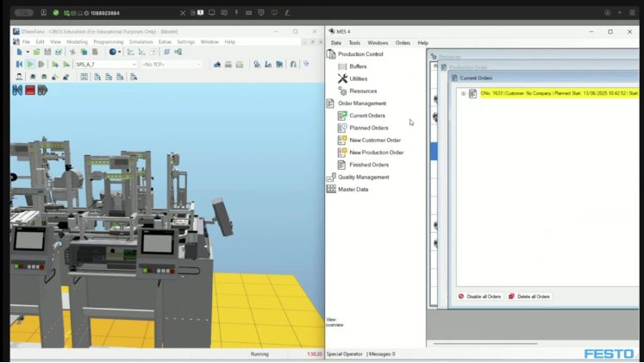This screenshot has height=363, width=644.
Task: Expand order 1633 tree node
Action: (463, 94)
